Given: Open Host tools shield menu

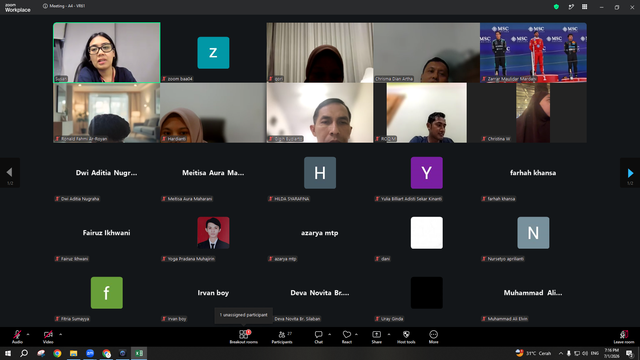Looking at the screenshot, I should tap(406, 337).
